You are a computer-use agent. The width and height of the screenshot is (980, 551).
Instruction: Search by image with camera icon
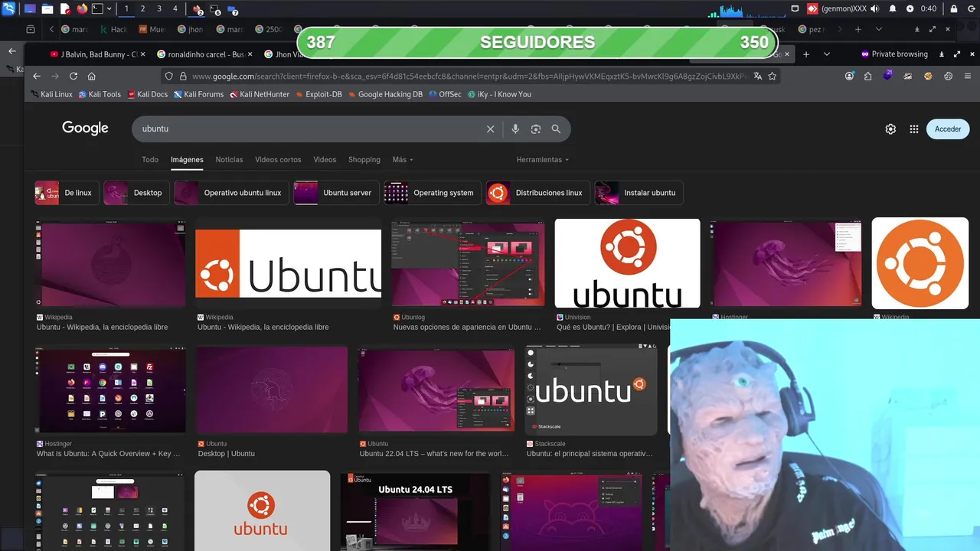[x=536, y=129]
